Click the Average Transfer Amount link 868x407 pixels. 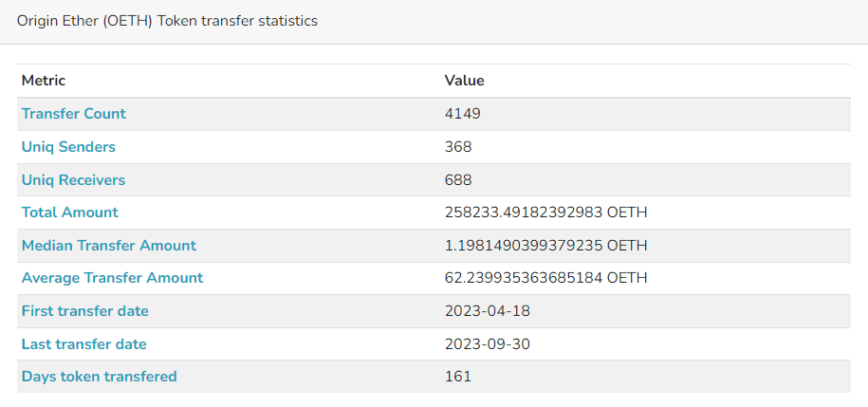tap(112, 278)
